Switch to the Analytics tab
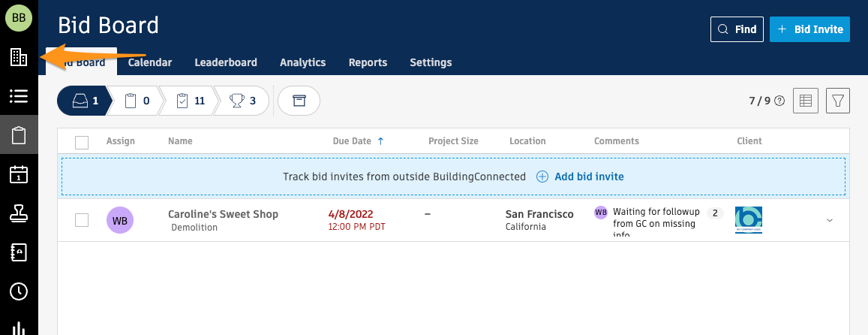868x335 pixels. (x=302, y=63)
